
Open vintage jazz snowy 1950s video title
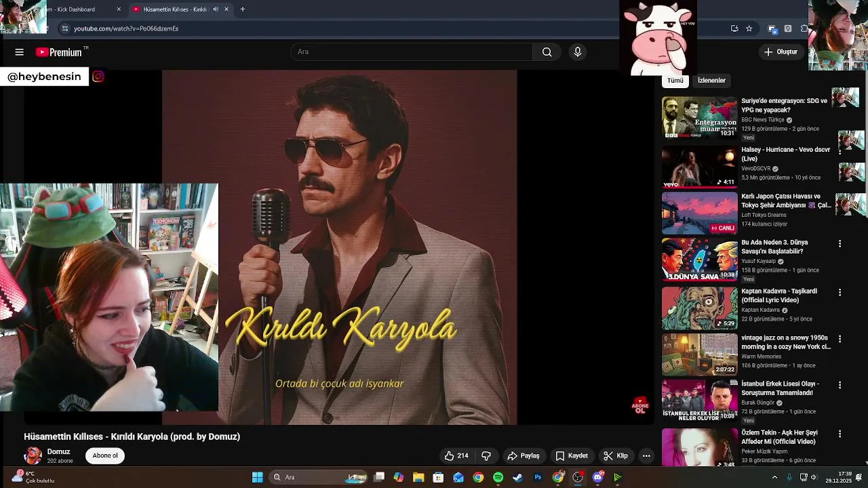[x=786, y=342]
